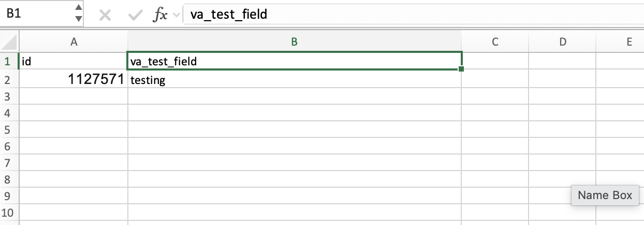
Task: Select column D header
Action: [x=562, y=43]
